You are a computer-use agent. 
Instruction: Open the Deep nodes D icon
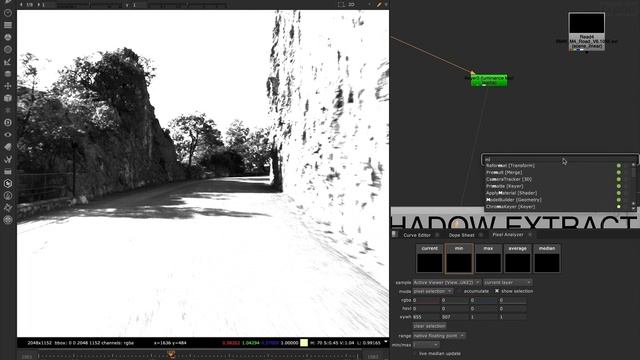point(8,122)
